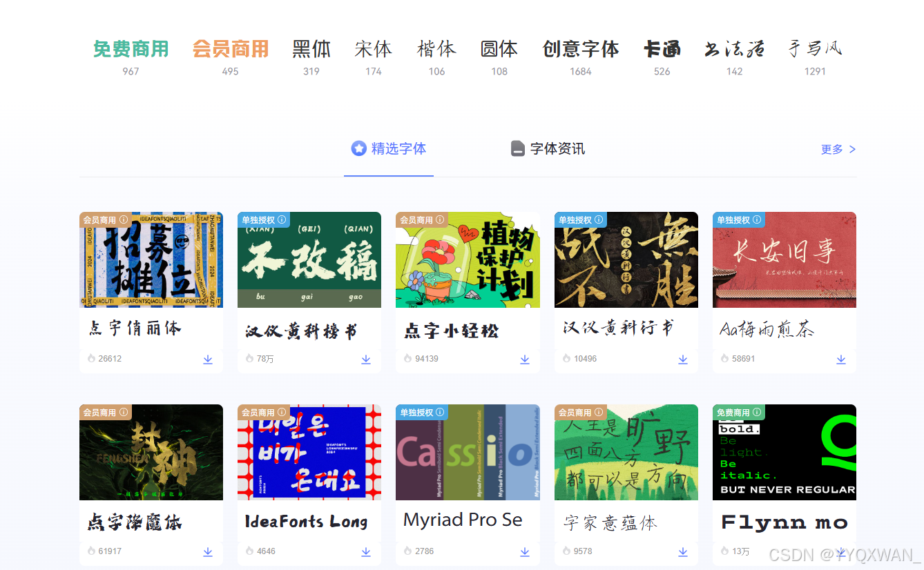Open the Cassio Myriad Pro preview image
Screen dimensions: 924x570
click(468, 452)
